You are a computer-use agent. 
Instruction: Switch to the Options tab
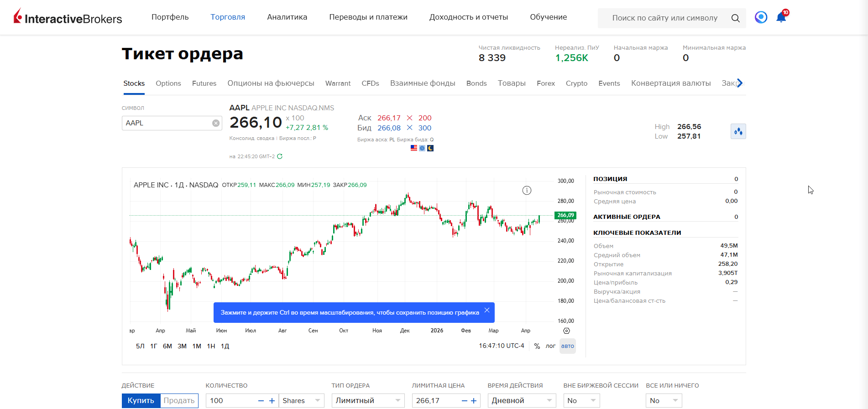click(168, 83)
